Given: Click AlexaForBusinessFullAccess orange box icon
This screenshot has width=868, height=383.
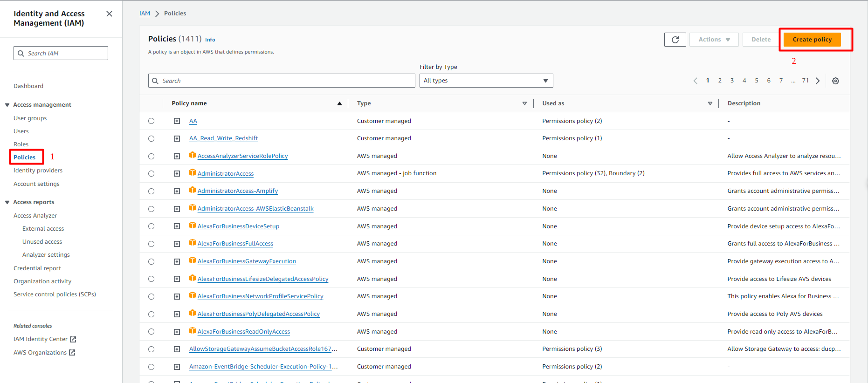Looking at the screenshot, I should (x=192, y=243).
